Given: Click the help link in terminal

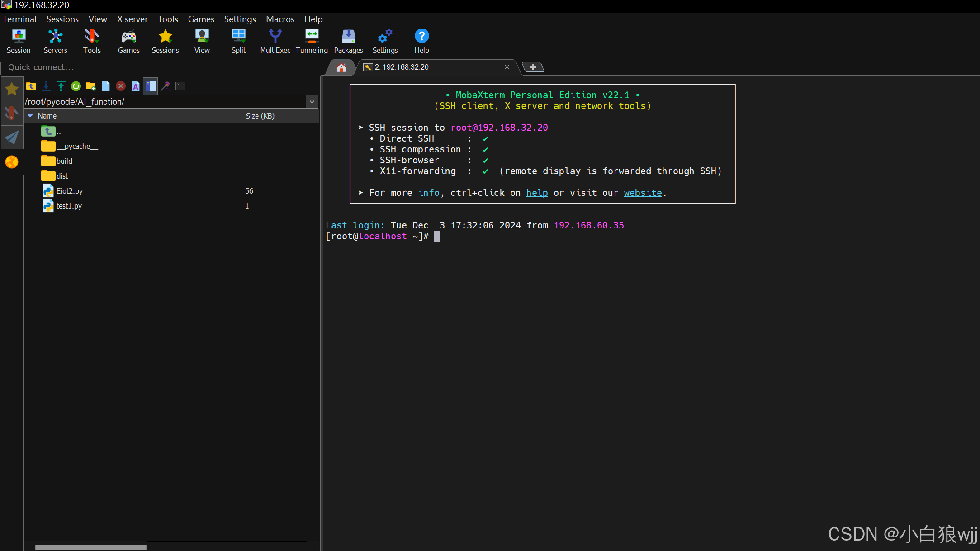Looking at the screenshot, I should (x=537, y=193).
